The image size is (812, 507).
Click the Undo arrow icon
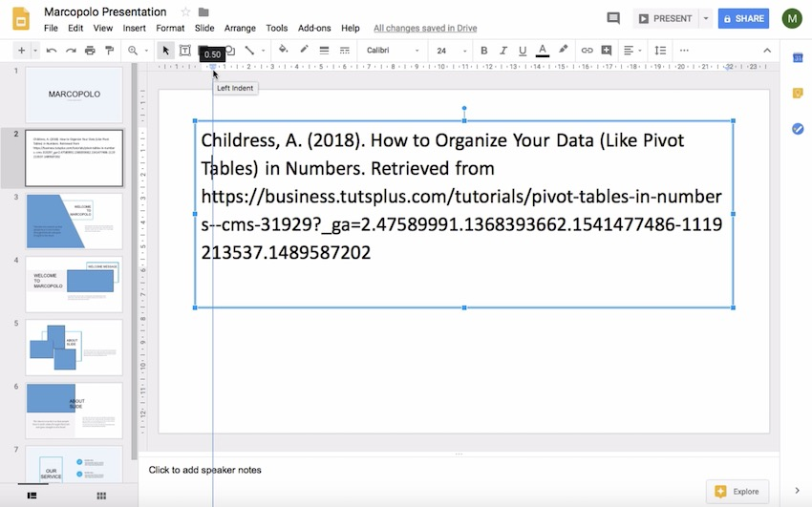point(51,51)
